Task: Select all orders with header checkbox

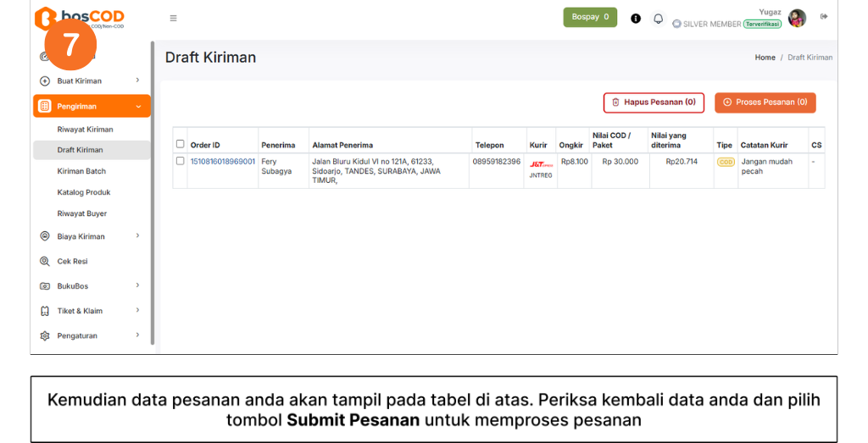Action: pyautogui.click(x=180, y=144)
